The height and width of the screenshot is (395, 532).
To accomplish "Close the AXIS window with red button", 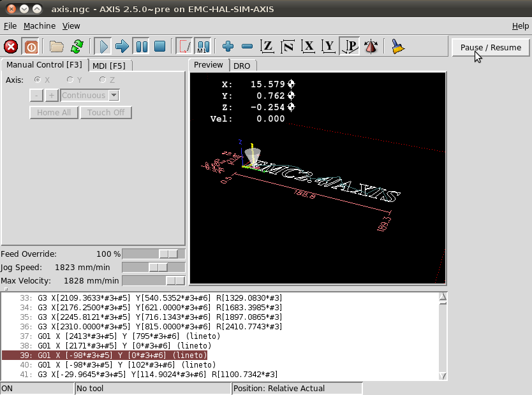I will (11, 9).
